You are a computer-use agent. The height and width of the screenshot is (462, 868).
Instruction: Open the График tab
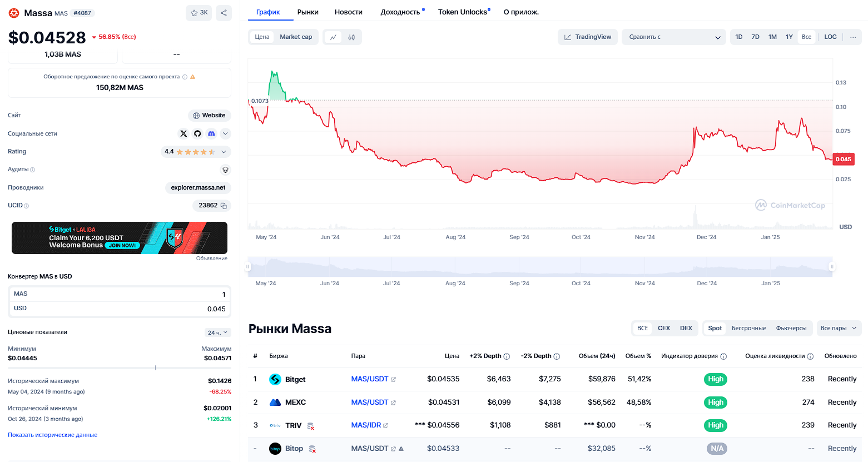pyautogui.click(x=268, y=12)
